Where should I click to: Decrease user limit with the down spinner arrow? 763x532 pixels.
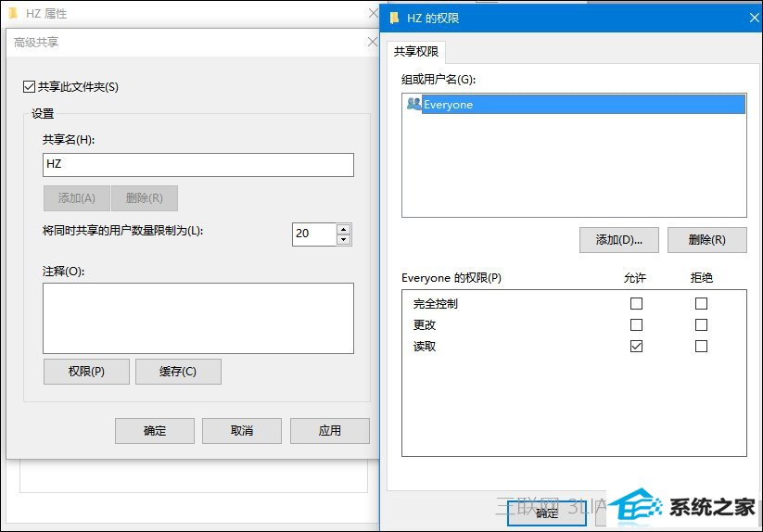tap(344, 240)
